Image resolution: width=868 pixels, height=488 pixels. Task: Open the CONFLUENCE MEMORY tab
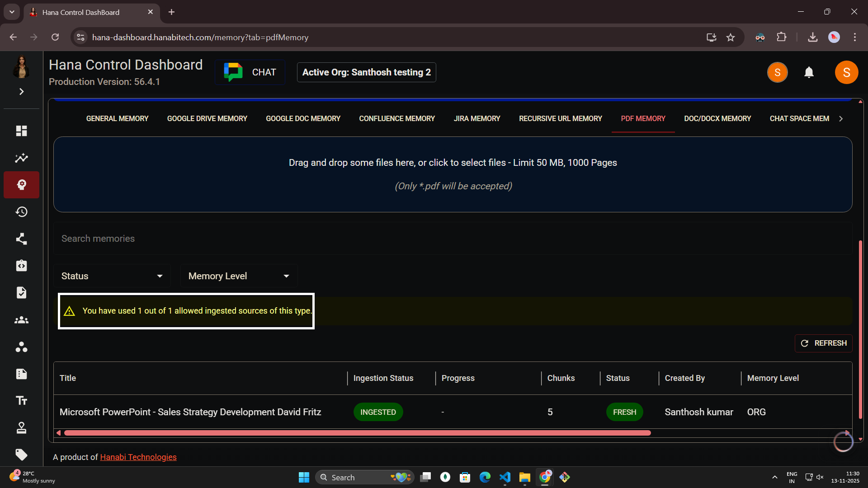coord(396,118)
